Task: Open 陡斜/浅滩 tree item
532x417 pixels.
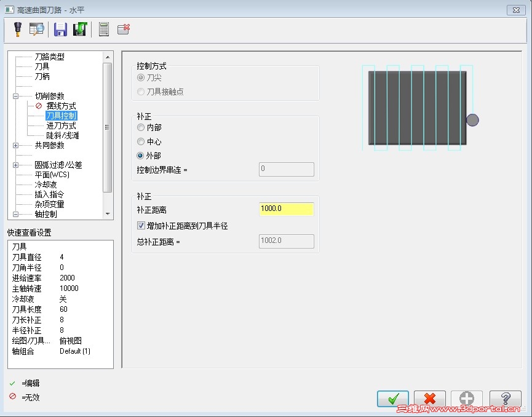Action: tap(63, 135)
